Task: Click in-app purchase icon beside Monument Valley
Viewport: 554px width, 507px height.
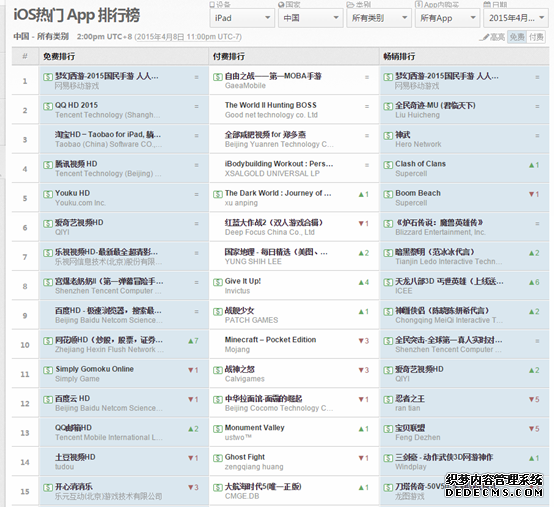Action: pos(218,429)
